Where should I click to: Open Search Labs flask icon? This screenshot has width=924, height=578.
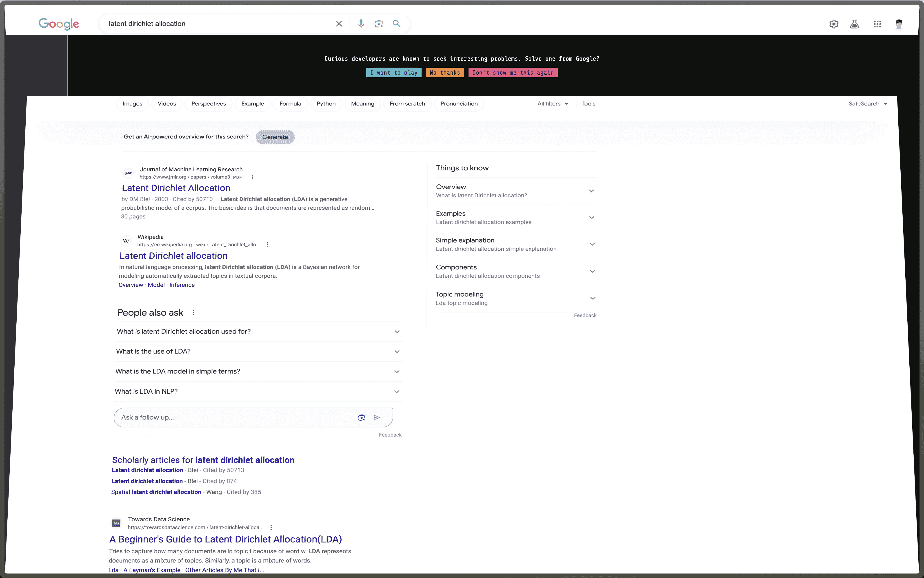[855, 24]
